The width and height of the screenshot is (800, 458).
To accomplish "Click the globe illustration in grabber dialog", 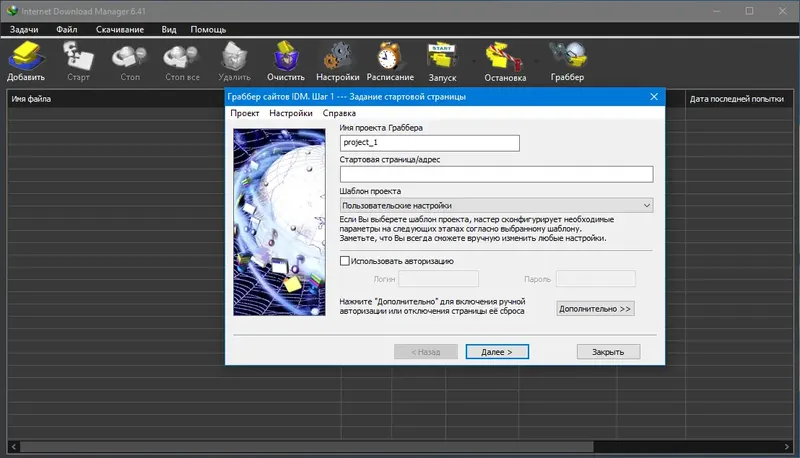I will 279,222.
